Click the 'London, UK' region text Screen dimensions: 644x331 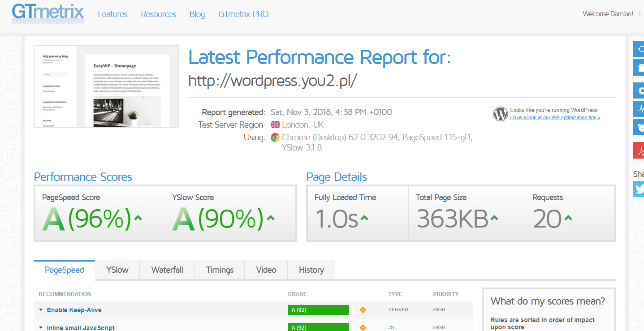303,125
